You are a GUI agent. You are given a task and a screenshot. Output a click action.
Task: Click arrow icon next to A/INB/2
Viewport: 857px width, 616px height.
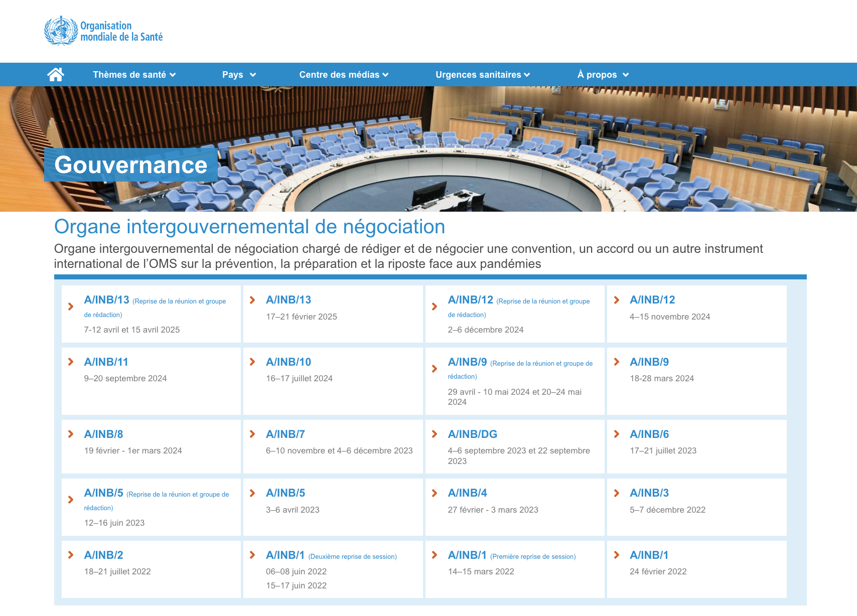point(71,555)
